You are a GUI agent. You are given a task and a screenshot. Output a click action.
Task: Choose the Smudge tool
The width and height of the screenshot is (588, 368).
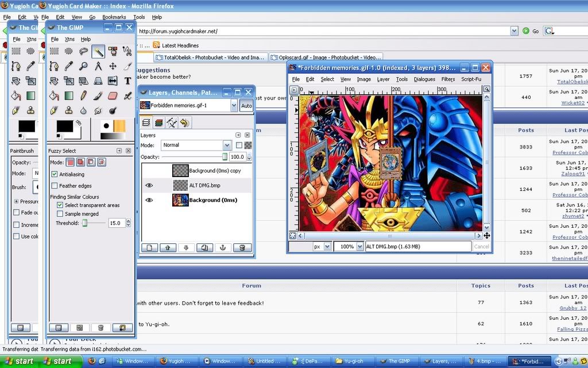coord(98,110)
